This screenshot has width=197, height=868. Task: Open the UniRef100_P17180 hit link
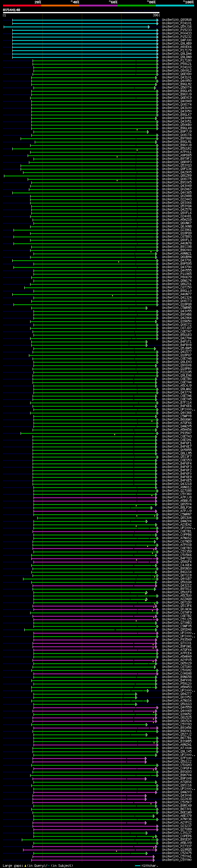[176, 61]
